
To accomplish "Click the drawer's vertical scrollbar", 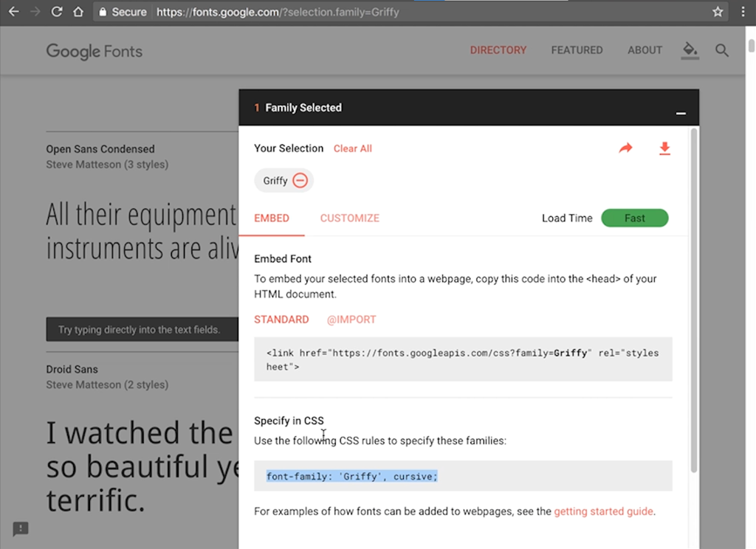I will [694, 300].
